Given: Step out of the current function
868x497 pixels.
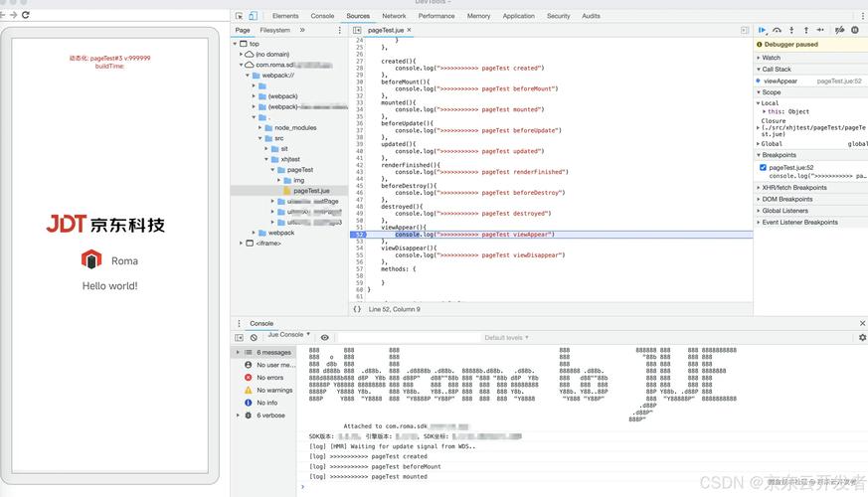Looking at the screenshot, I should pyautogui.click(x=806, y=30).
